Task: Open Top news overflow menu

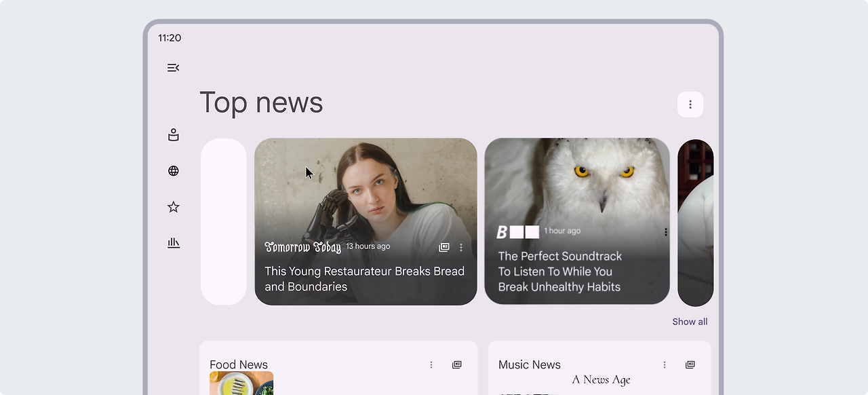Action: (690, 105)
